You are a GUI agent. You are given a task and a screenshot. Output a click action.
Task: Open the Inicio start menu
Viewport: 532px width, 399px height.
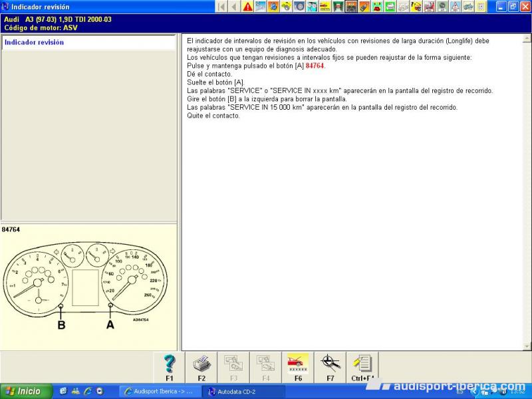26,391
